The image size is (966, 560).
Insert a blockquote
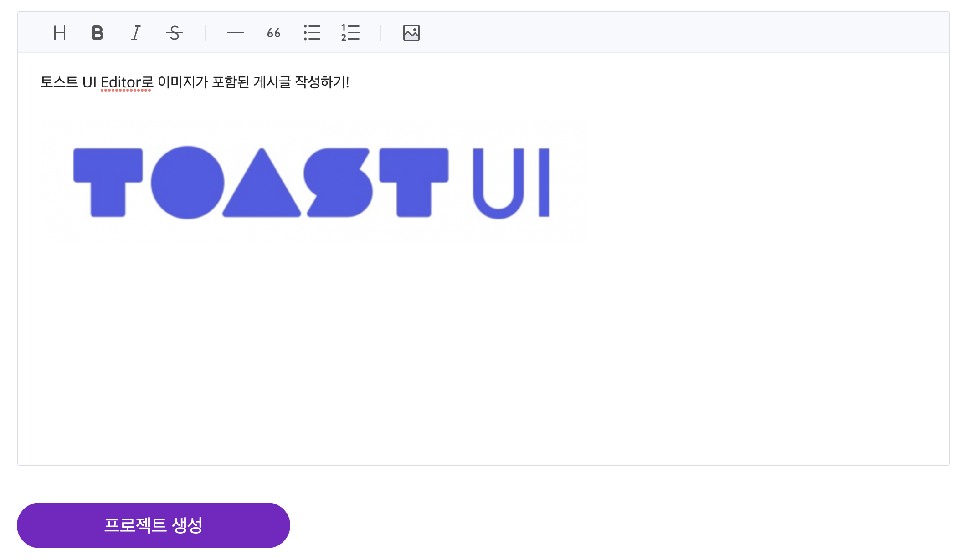274,33
